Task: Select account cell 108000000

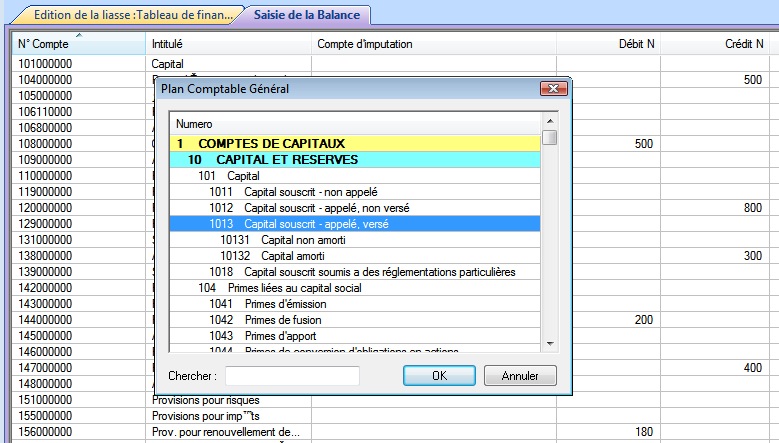Action: (78, 144)
